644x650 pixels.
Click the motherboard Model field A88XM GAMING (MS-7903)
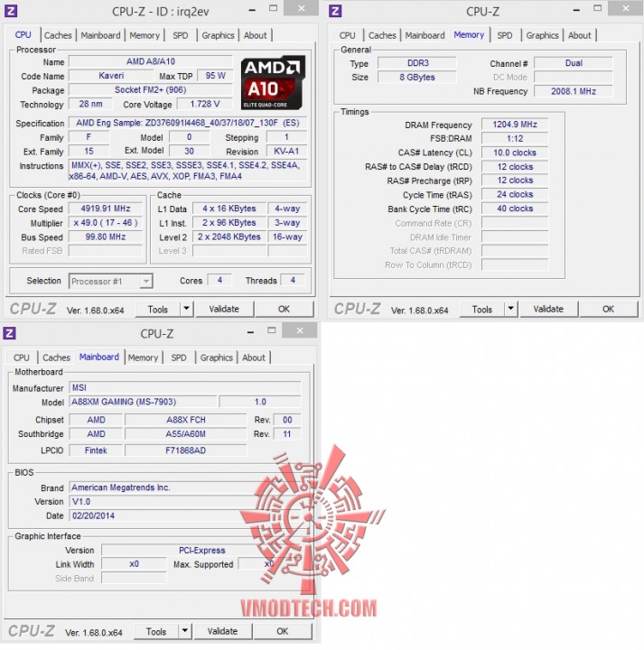point(143,402)
